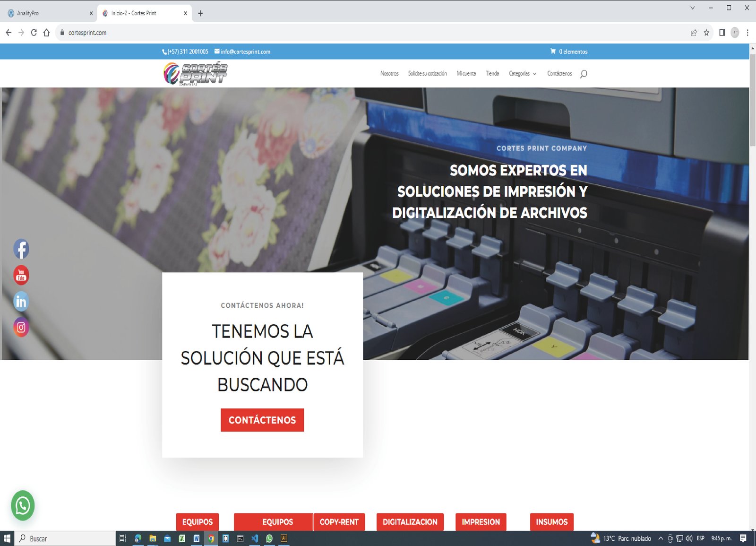Open the Instagram icon in sidebar
Image resolution: width=756 pixels, height=546 pixels.
point(21,327)
